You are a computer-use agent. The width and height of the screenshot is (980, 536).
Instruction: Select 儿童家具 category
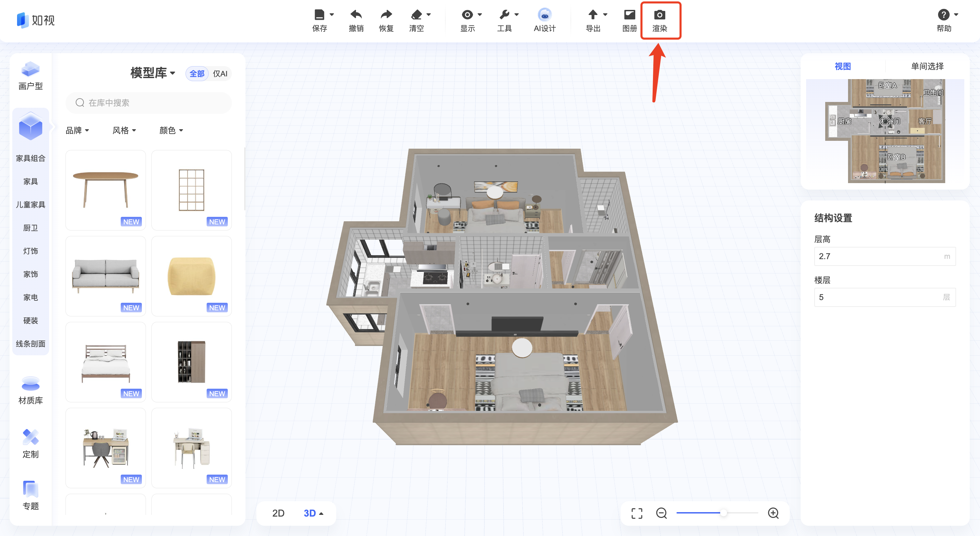tap(30, 205)
